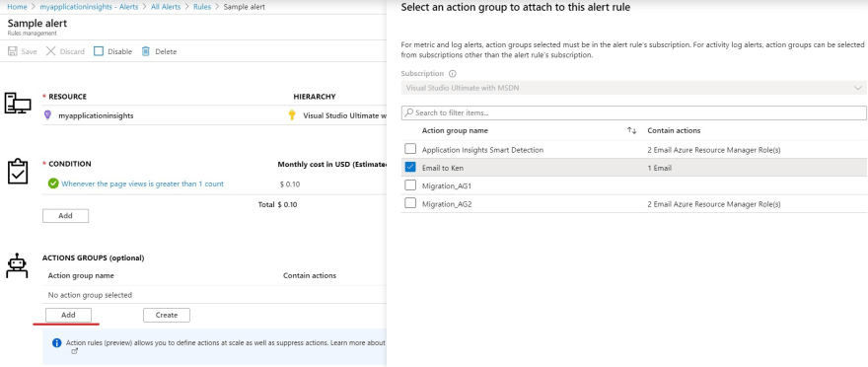Select Email to Ken row text
Screen dimensions: 868x367
point(443,168)
